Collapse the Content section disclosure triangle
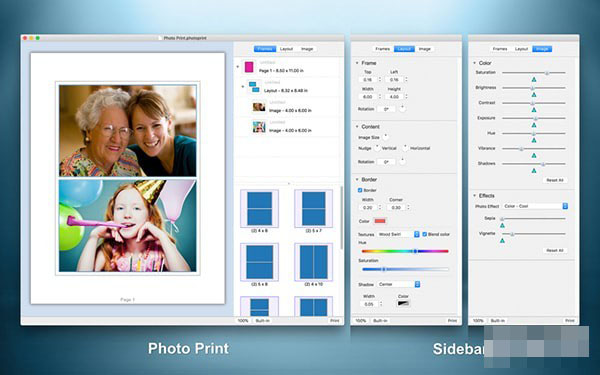600x375 pixels. click(357, 127)
